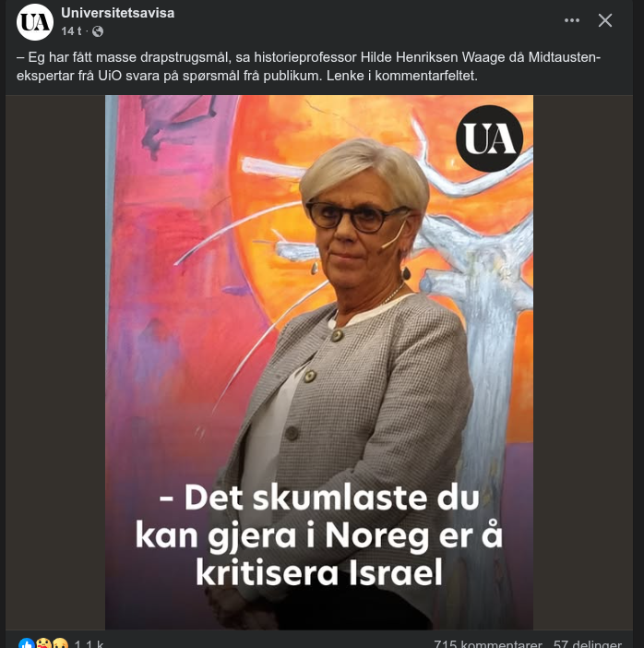Click the caption line starting 'Eg har fått masse'
This screenshot has height=648, width=644.
(x=308, y=57)
